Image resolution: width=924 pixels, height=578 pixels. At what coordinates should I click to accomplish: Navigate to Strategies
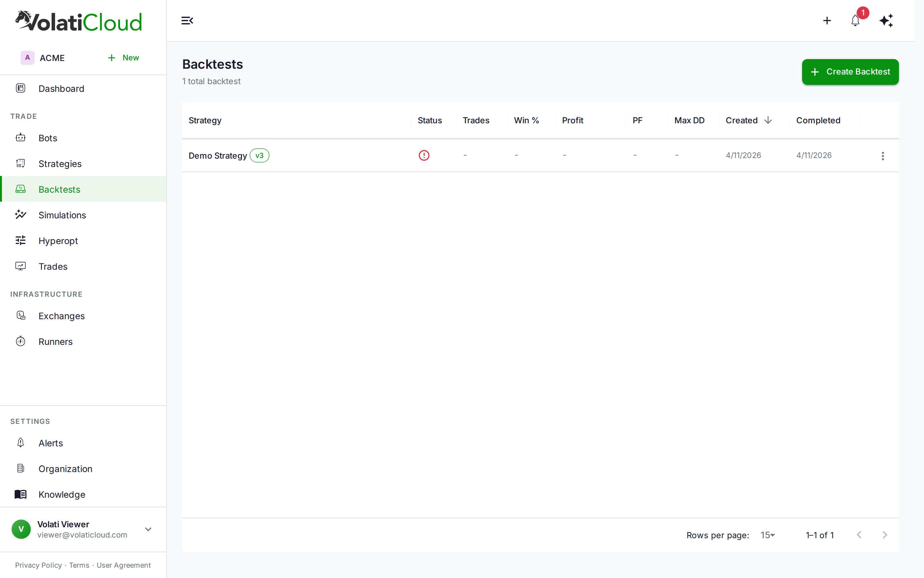[83, 164]
